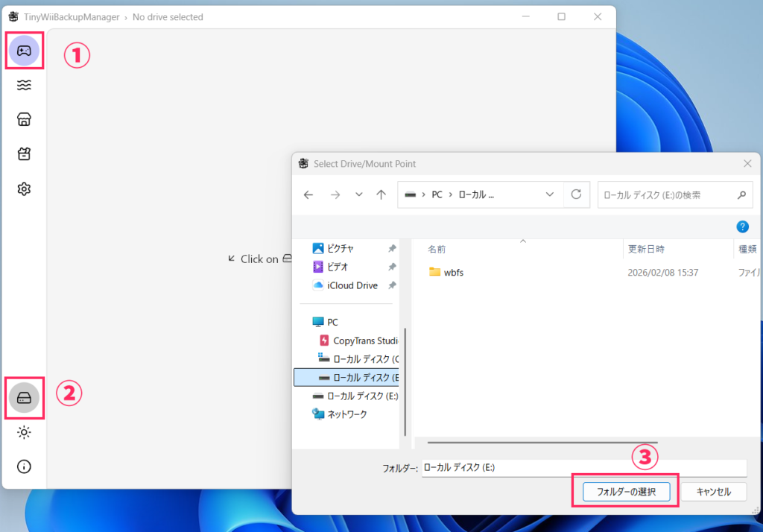Open Settings gear in sidebar

[24, 189]
